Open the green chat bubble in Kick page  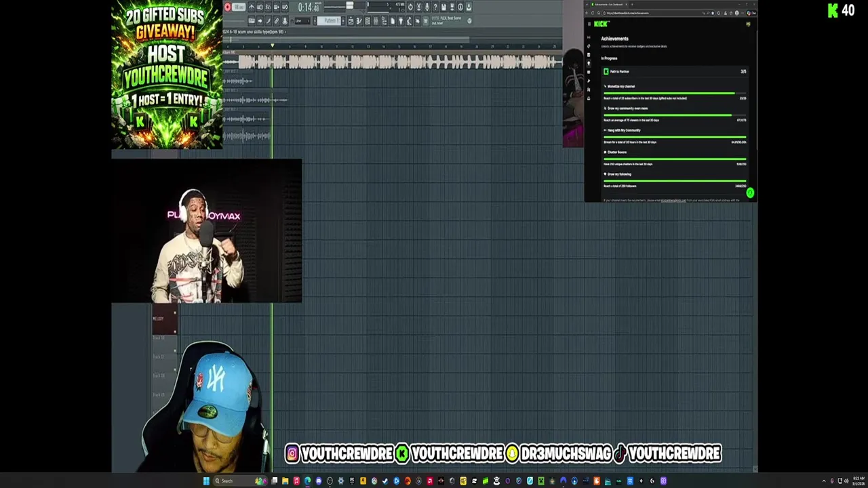click(750, 193)
